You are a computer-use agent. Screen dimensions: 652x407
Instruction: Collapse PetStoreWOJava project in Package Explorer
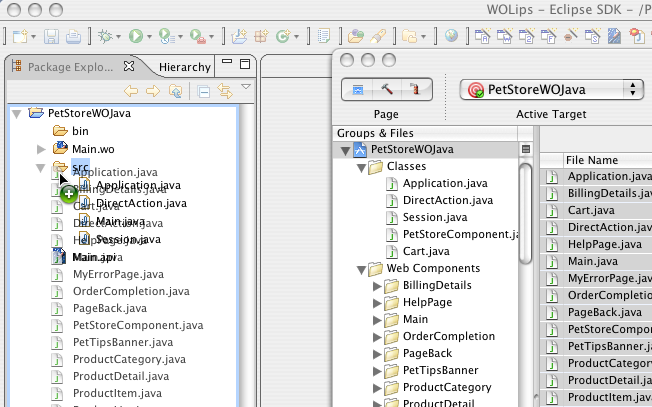coord(17,113)
